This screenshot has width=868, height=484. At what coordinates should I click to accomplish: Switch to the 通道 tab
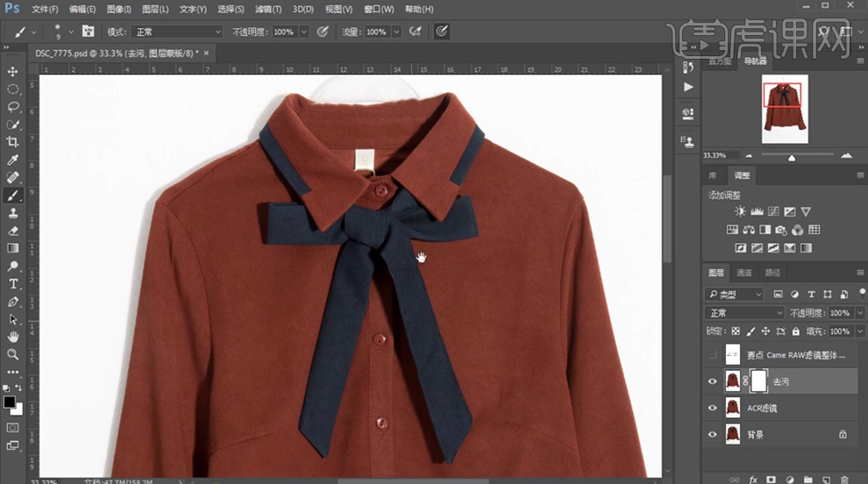pos(744,273)
